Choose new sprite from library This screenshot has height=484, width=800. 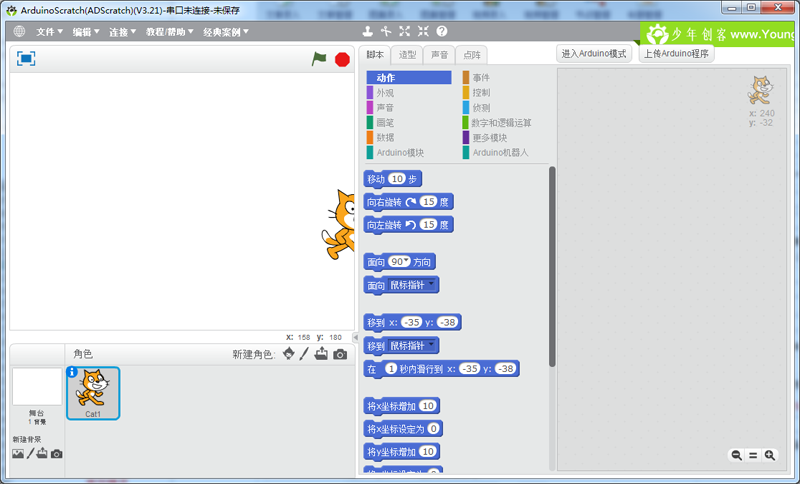(x=289, y=354)
